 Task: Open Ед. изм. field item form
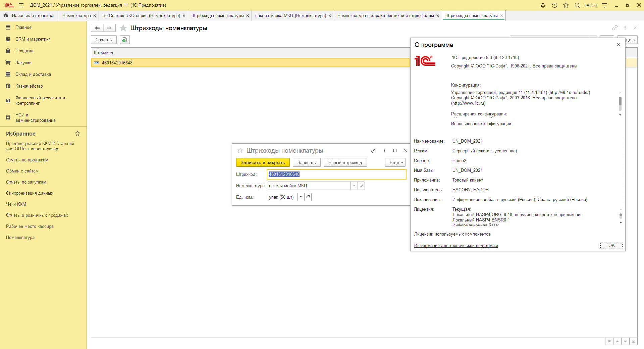[x=308, y=197]
